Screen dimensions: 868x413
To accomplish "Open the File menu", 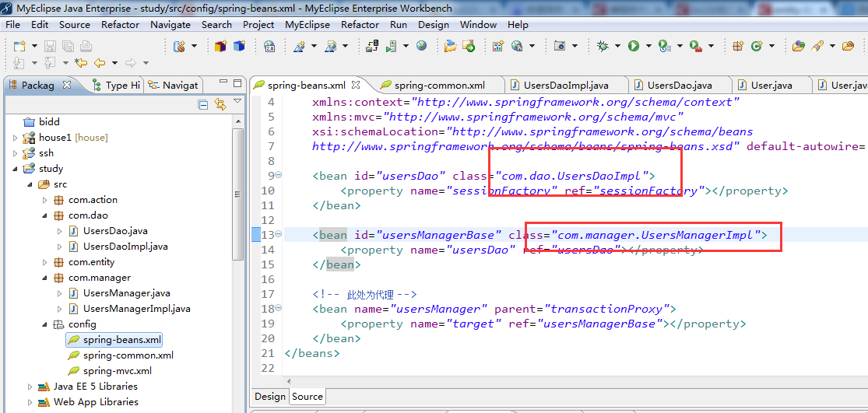I will (x=12, y=25).
